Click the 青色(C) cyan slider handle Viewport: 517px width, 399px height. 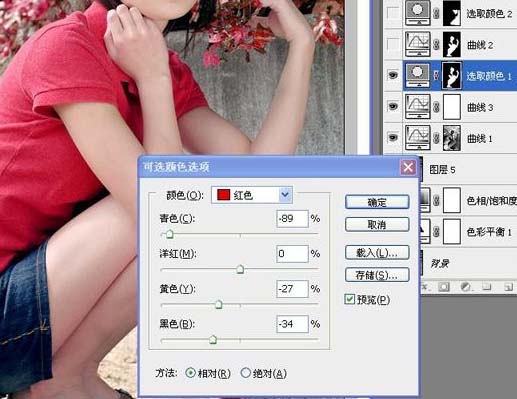tap(169, 234)
